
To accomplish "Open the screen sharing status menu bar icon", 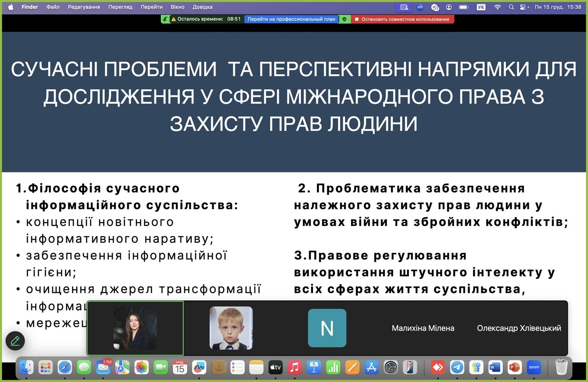I will coord(404,7).
